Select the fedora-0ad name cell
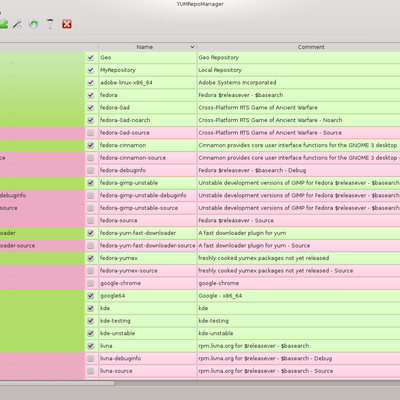Viewport: 400px width, 400px height. (147, 108)
